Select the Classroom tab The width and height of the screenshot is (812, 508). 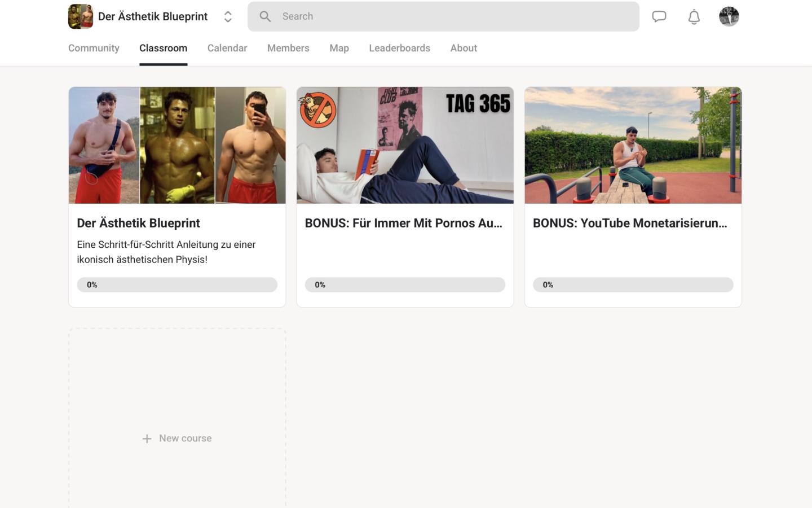164,48
